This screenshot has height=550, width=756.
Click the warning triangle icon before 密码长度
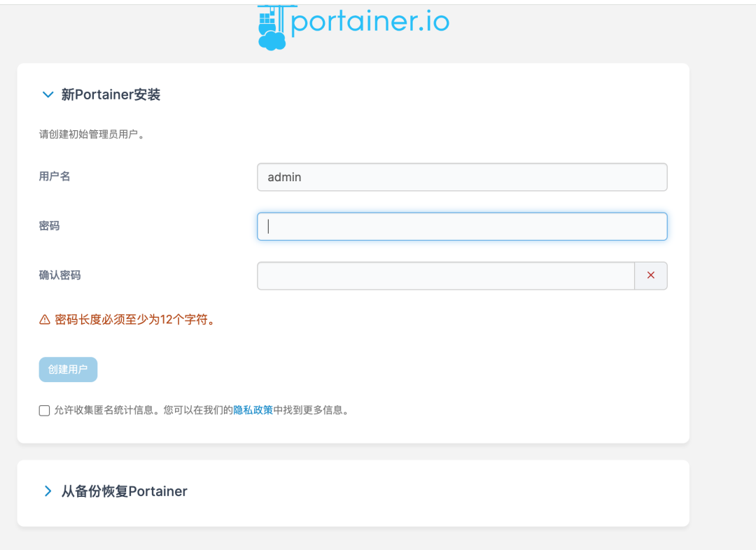(45, 320)
